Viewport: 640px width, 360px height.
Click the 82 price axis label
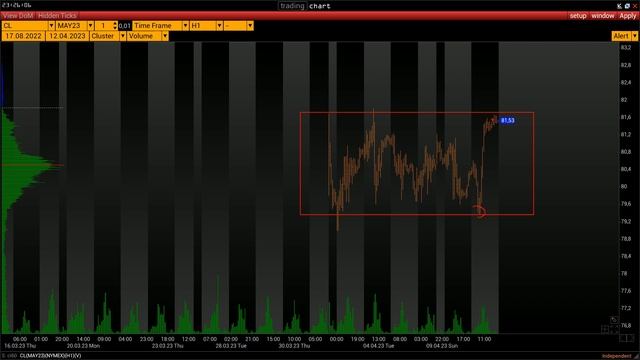click(x=624, y=100)
